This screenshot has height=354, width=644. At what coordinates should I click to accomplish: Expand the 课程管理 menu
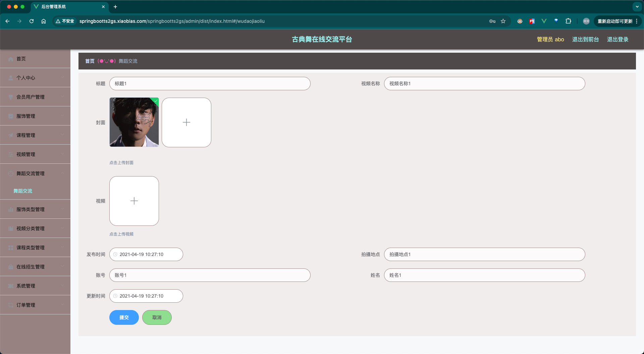point(35,135)
